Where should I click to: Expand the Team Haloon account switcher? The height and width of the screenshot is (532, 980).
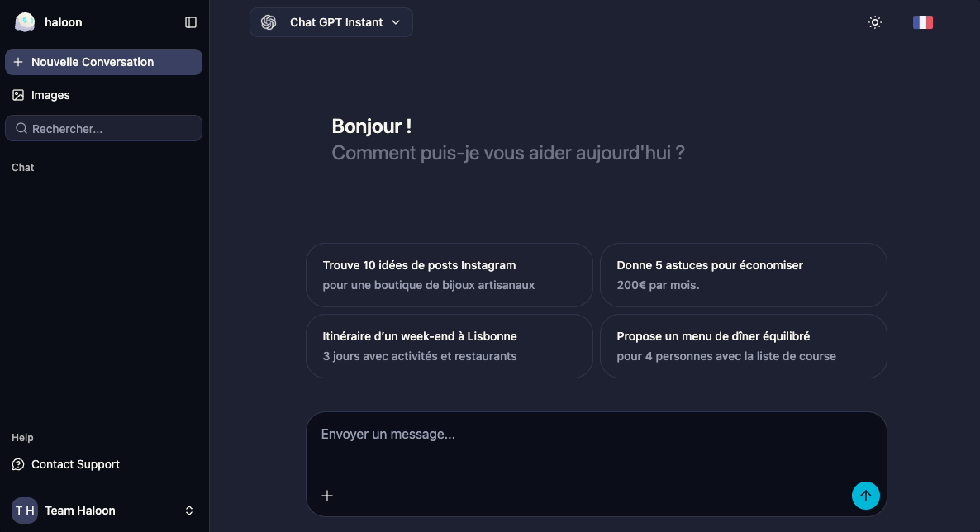click(188, 511)
